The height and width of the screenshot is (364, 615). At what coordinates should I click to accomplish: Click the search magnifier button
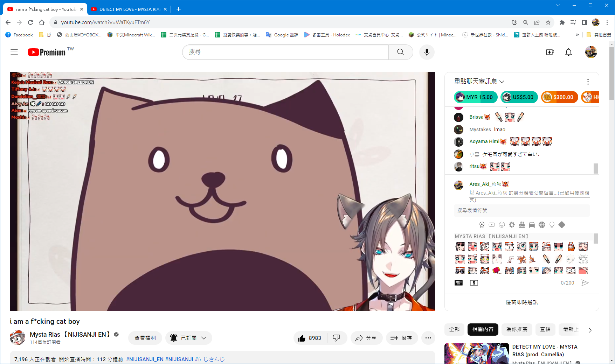(401, 52)
